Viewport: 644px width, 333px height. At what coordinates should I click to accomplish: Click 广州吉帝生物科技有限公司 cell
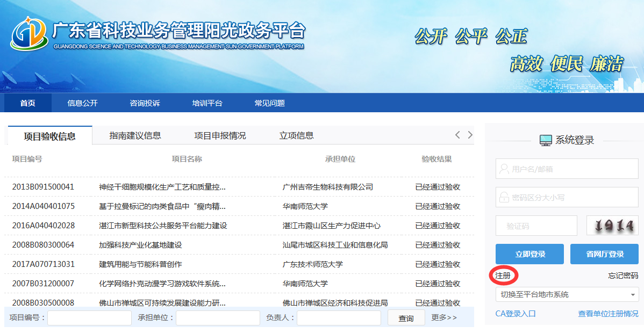pyautogui.click(x=328, y=187)
